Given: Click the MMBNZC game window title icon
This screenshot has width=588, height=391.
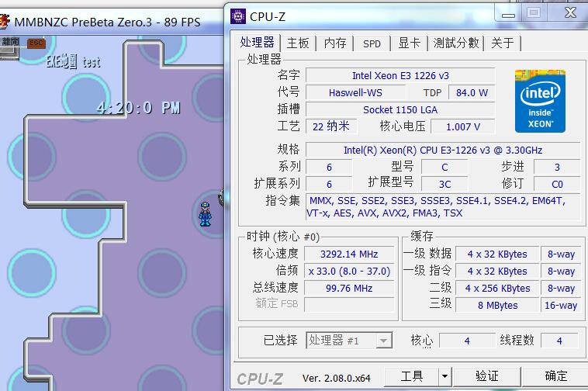Looking at the screenshot, I should coord(5,21).
